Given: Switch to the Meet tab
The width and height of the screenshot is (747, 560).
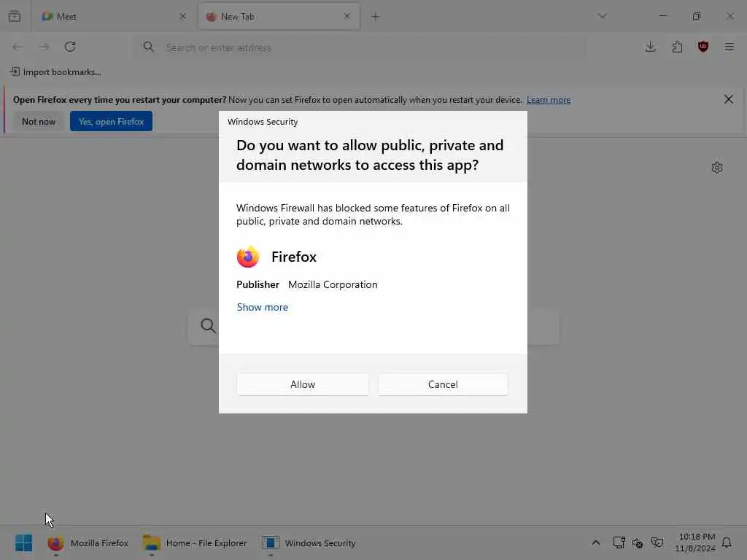Looking at the screenshot, I should pos(113,17).
